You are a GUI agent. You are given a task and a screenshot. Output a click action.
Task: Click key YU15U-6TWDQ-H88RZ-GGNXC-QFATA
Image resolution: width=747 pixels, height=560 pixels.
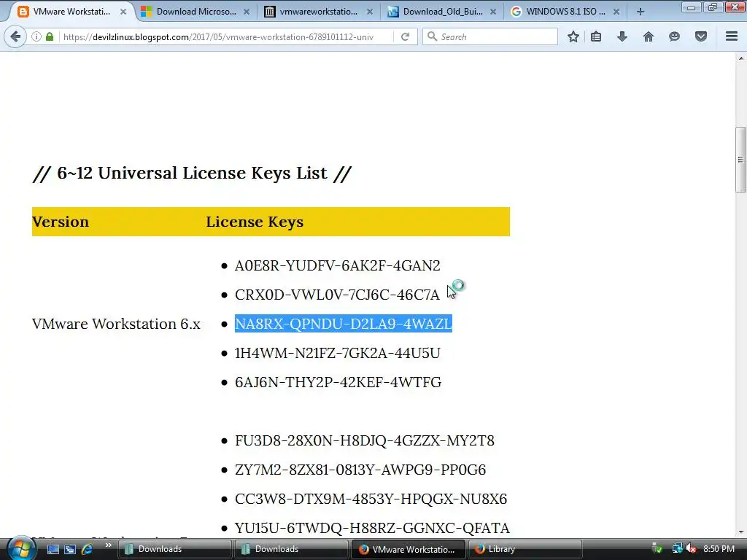tap(372, 528)
